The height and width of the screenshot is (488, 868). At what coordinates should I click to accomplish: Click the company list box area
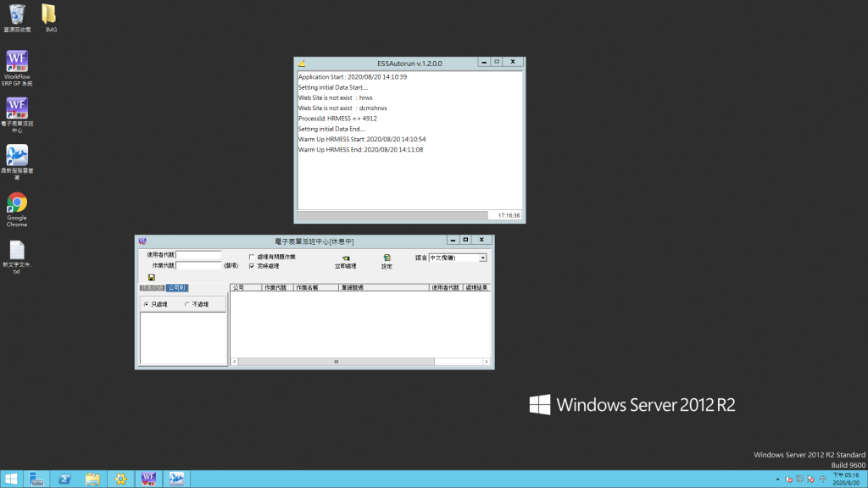click(183, 338)
